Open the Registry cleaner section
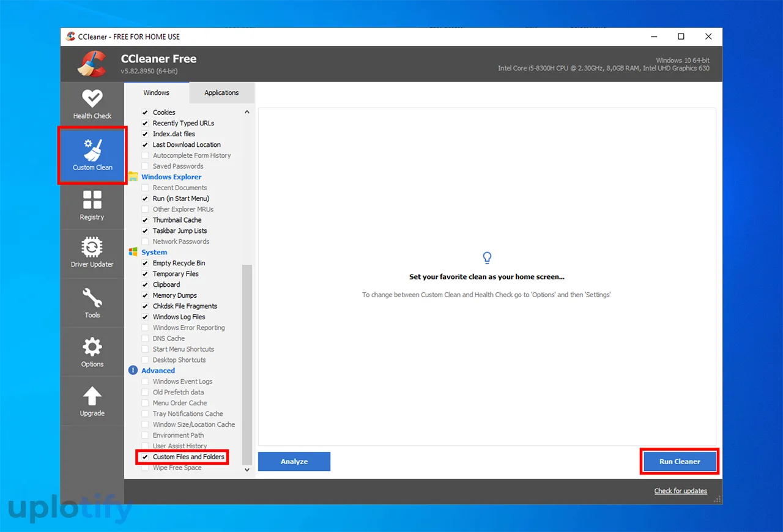This screenshot has height=532, width=783. point(92,205)
